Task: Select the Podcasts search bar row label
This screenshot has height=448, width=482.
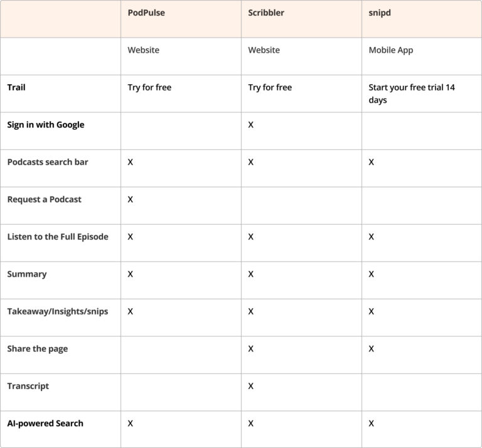Action: click(x=48, y=162)
